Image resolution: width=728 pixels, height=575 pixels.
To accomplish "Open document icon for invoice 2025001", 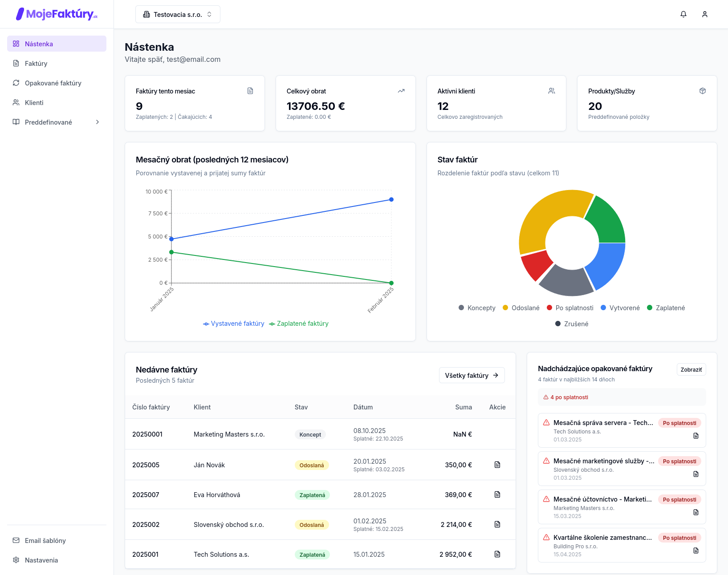I will (x=497, y=554).
